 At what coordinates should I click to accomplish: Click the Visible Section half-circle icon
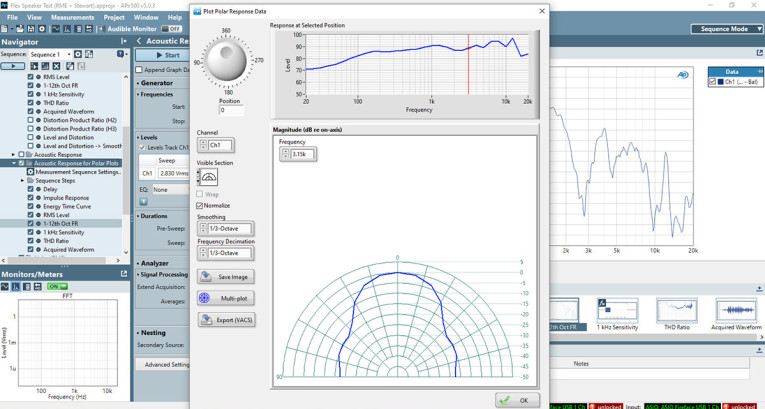click(x=209, y=177)
